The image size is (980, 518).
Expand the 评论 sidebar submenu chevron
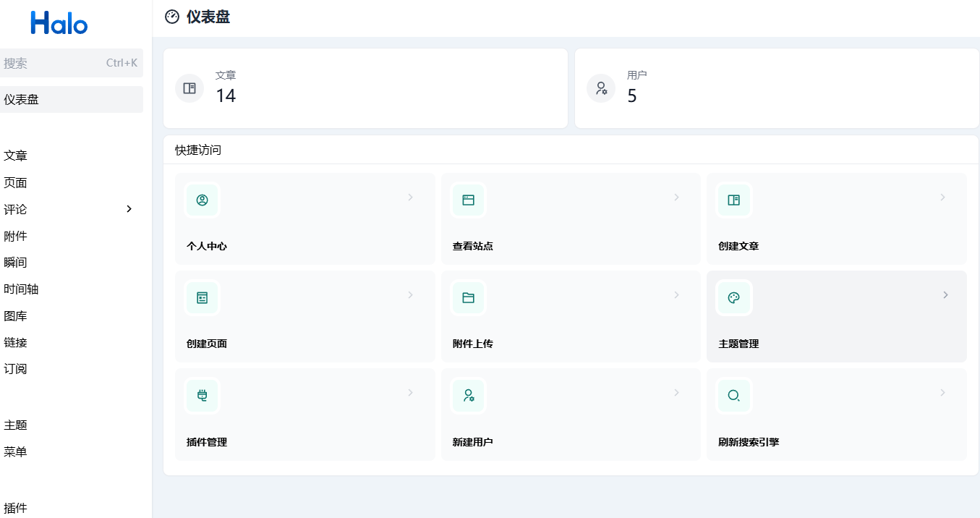click(129, 209)
